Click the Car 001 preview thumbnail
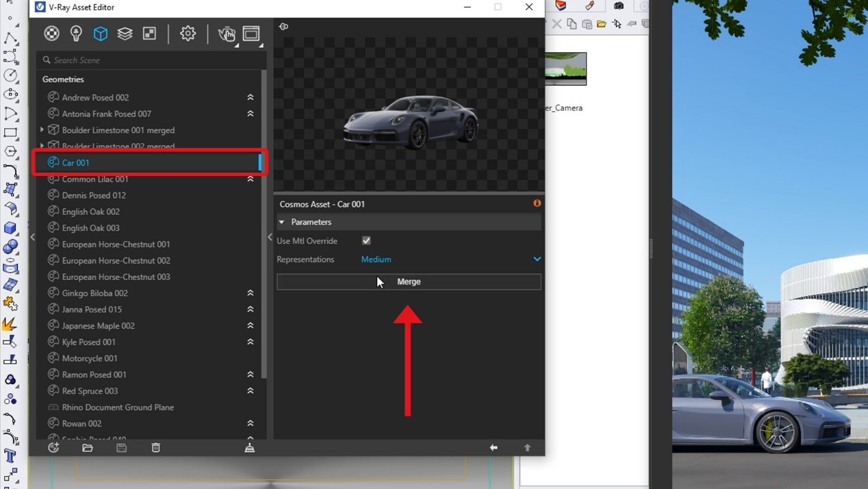This screenshot has height=489, width=868. [409, 121]
